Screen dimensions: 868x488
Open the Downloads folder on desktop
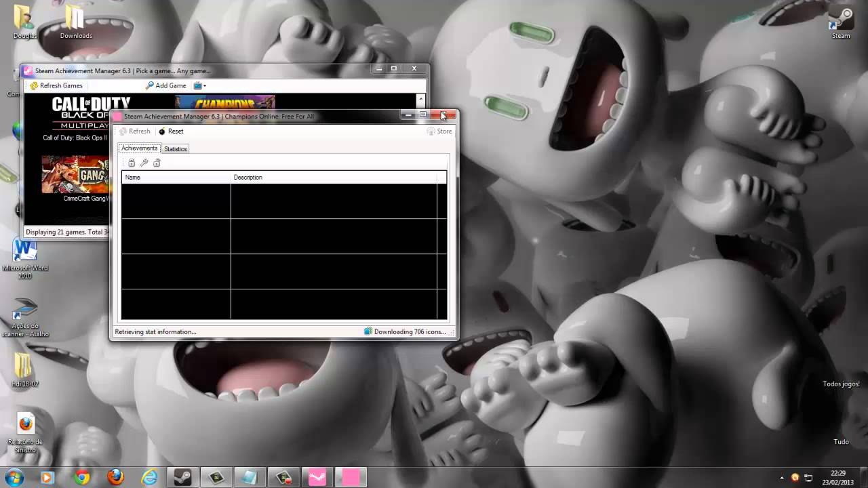[76, 22]
